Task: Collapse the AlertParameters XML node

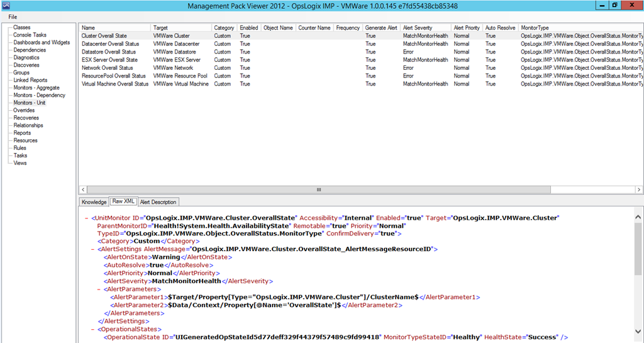Action: pos(99,289)
